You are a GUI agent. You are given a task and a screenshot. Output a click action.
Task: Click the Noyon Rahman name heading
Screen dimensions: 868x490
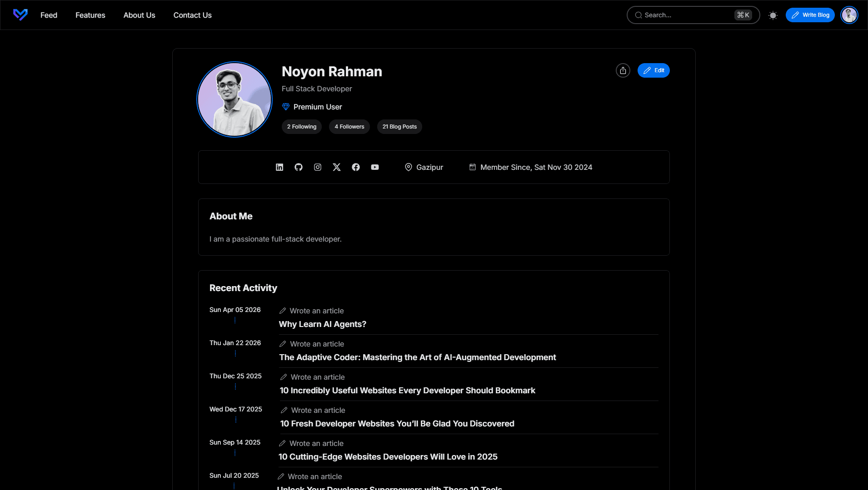click(332, 72)
